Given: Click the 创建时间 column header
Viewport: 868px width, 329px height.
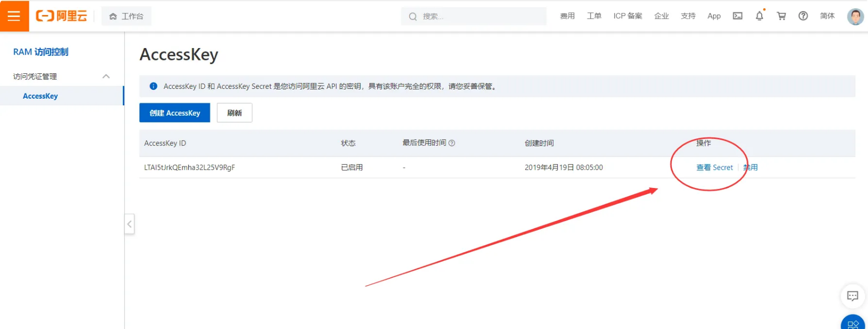Looking at the screenshot, I should [x=539, y=143].
